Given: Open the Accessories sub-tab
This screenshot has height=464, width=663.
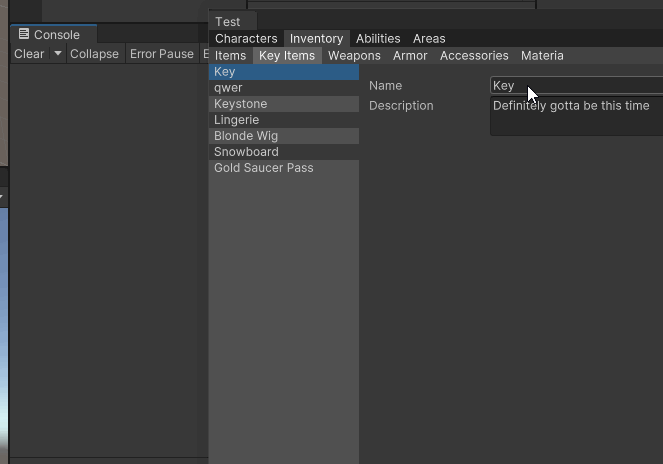Looking at the screenshot, I should coord(474,55).
